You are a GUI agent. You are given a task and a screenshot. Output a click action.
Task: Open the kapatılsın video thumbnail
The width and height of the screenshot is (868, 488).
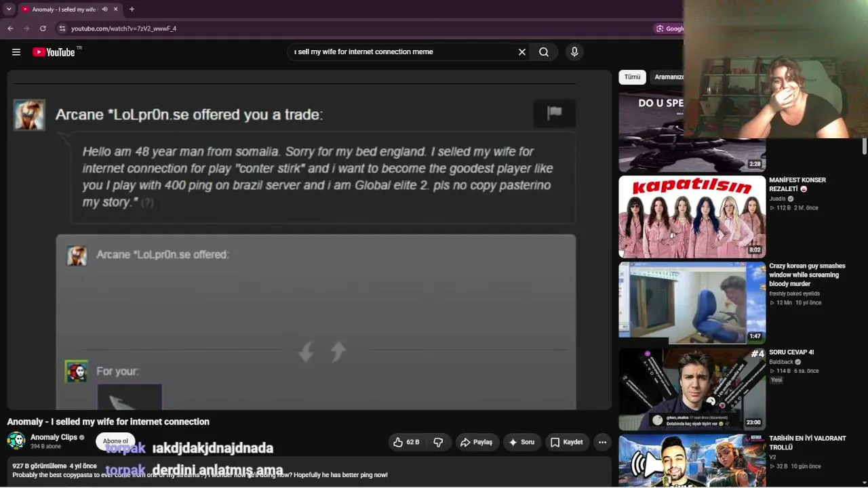click(x=692, y=217)
